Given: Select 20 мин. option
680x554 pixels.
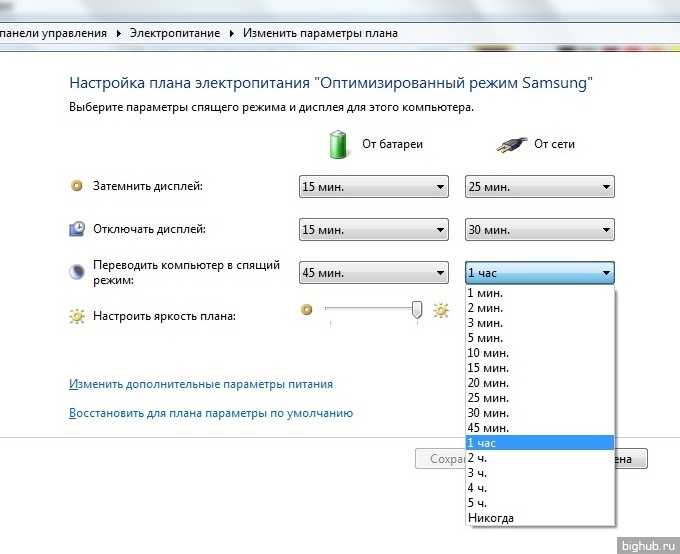Looking at the screenshot, I should (x=540, y=383).
